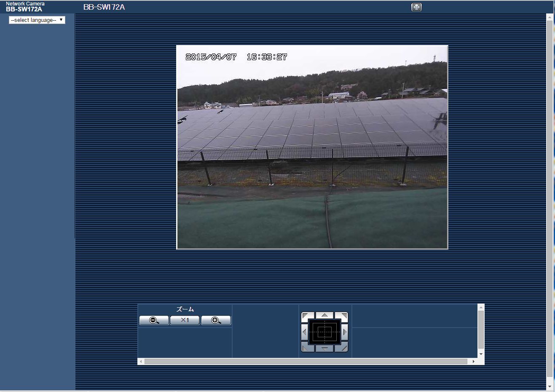Zoom out with the minus magnifier button
Screen dimensions: 555x392
click(154, 320)
